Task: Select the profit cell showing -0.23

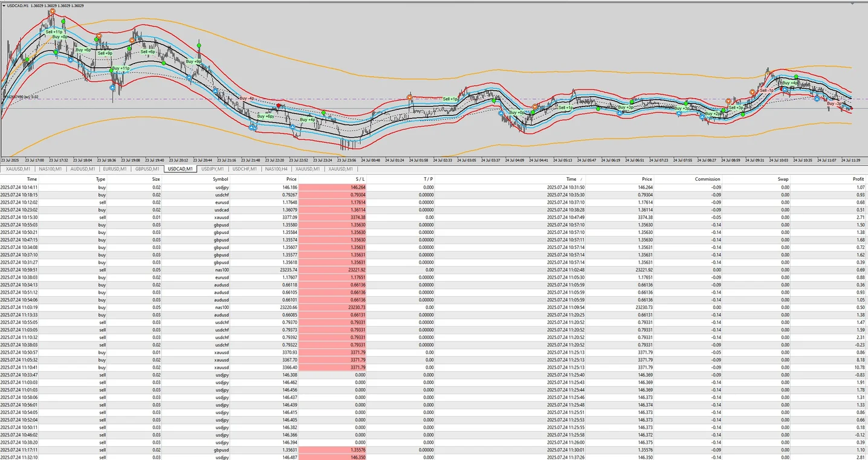Action: [860, 345]
